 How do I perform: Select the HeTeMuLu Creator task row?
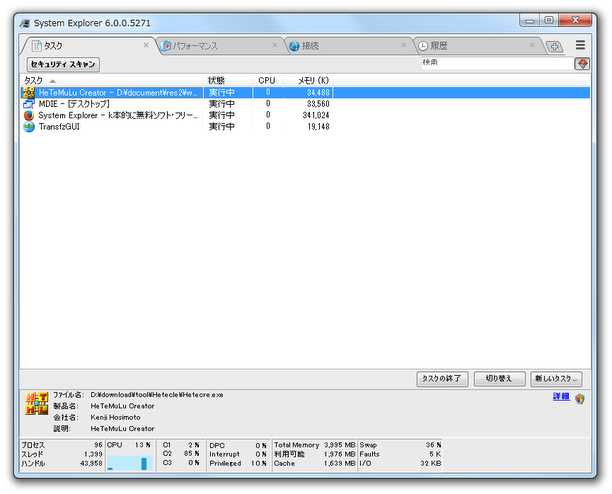tap(305, 92)
